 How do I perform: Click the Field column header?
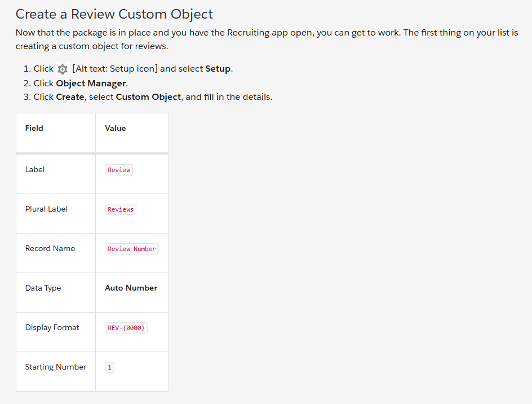34,129
